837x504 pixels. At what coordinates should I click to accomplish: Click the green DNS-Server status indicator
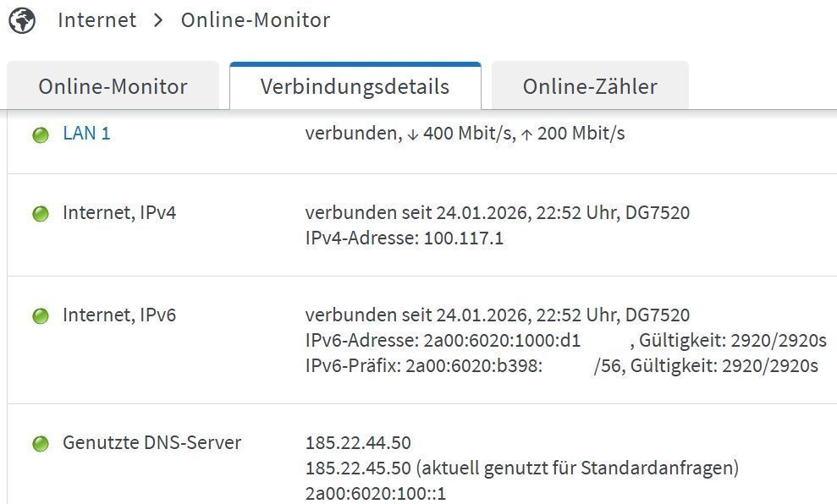[41, 443]
